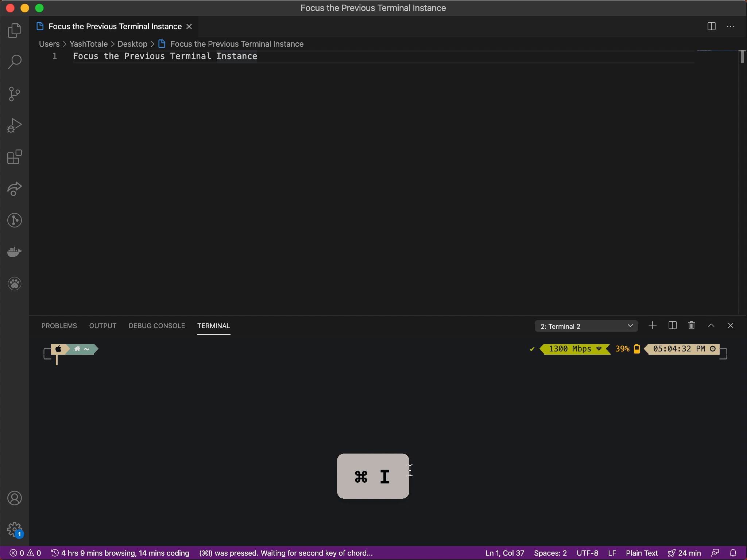Open the Terminal 2 instance dropdown
Viewport: 747px width, 560px height.
[585, 326]
